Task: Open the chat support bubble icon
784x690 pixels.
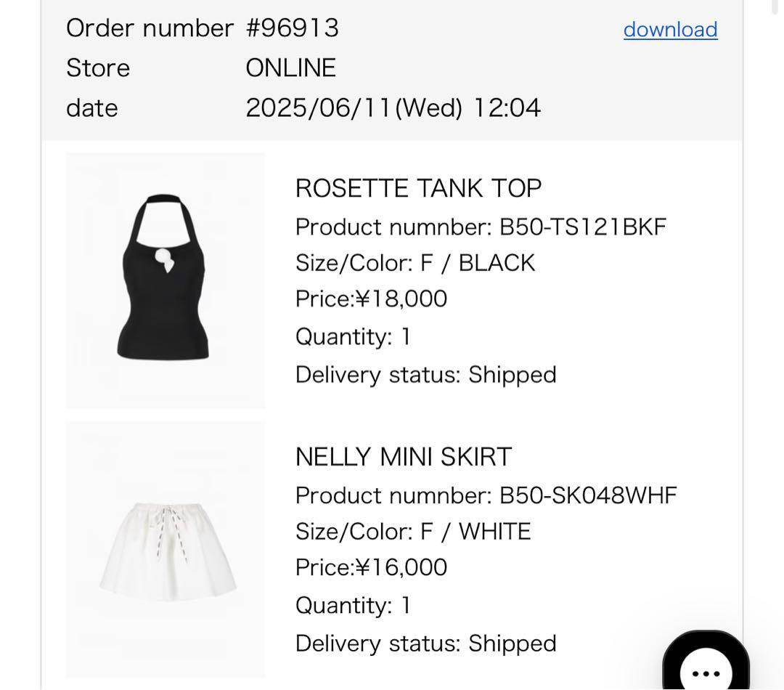Action: click(705, 662)
